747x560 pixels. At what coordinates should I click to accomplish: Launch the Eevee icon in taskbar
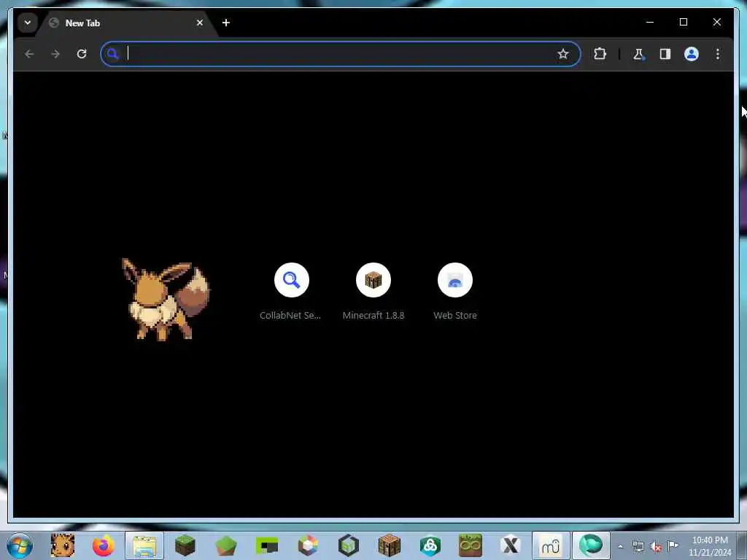pyautogui.click(x=63, y=545)
